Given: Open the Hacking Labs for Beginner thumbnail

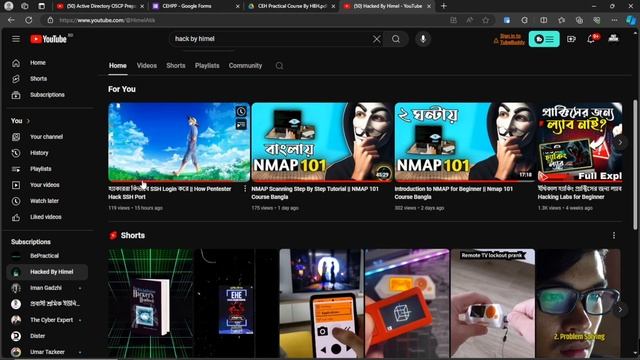Looking at the screenshot, I should (x=580, y=142).
